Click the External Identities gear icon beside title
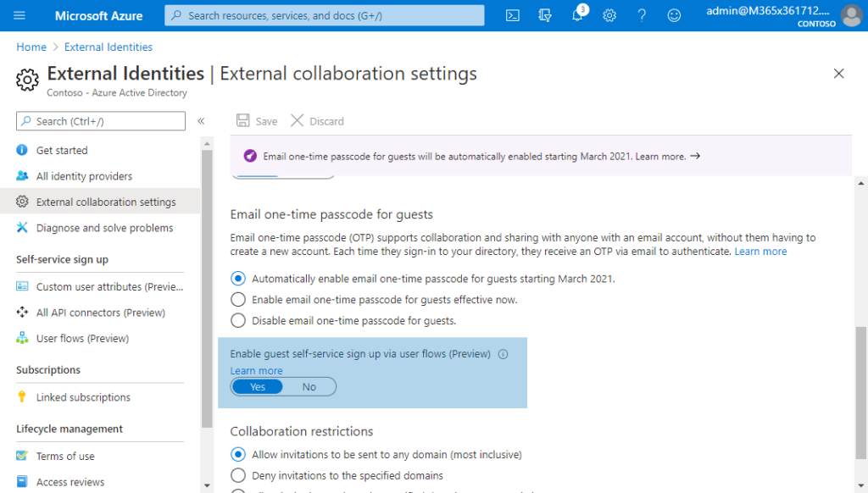 [x=27, y=80]
